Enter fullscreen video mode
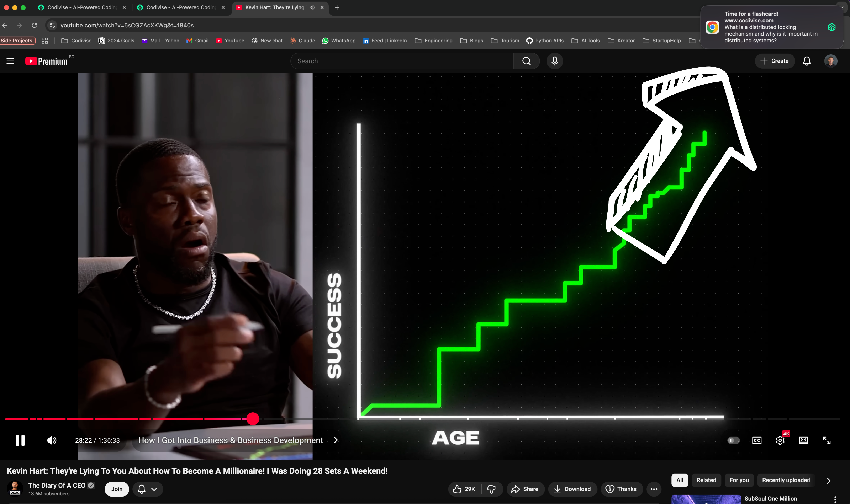This screenshot has height=504, width=850. pos(827,440)
